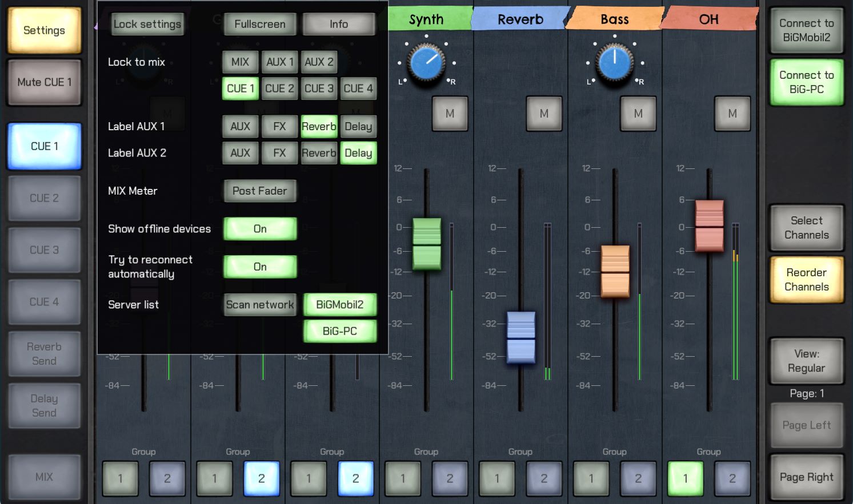The image size is (853, 504).
Task: Click Connect to BiG-PC button
Action: point(806,82)
